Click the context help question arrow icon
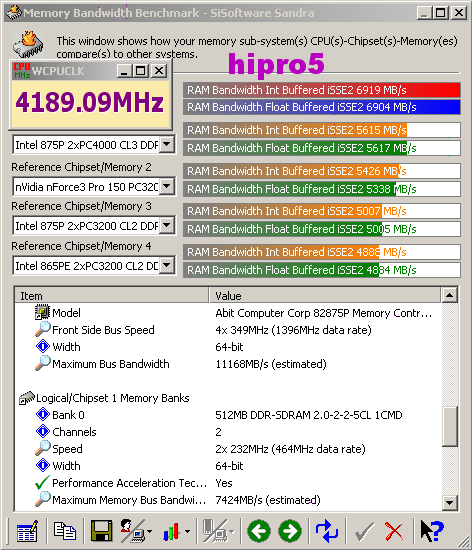The image size is (472, 550). pos(432,531)
